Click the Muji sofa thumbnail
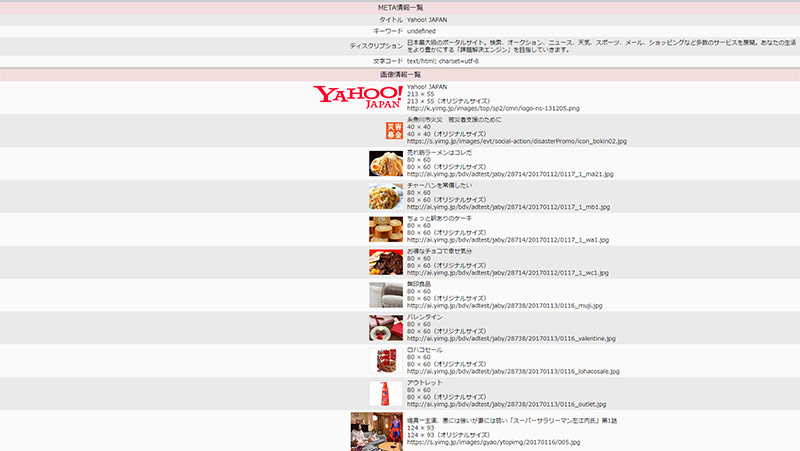The width and height of the screenshot is (800, 451). [386, 295]
